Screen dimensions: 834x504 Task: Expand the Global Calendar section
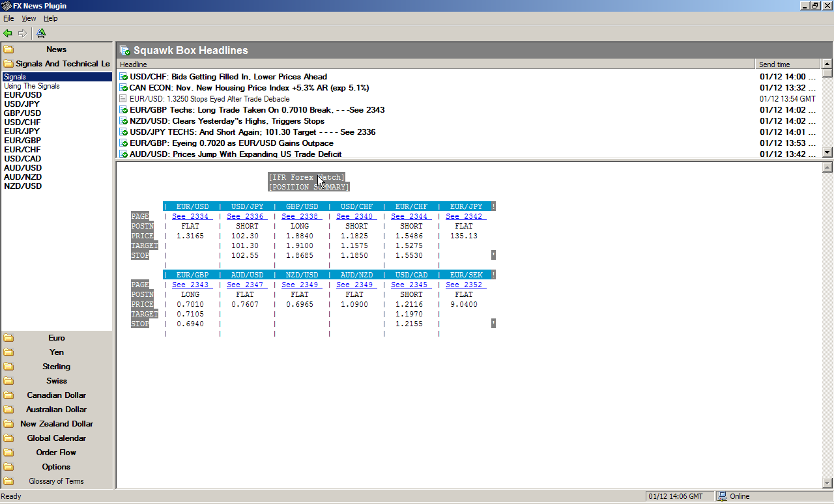56,438
